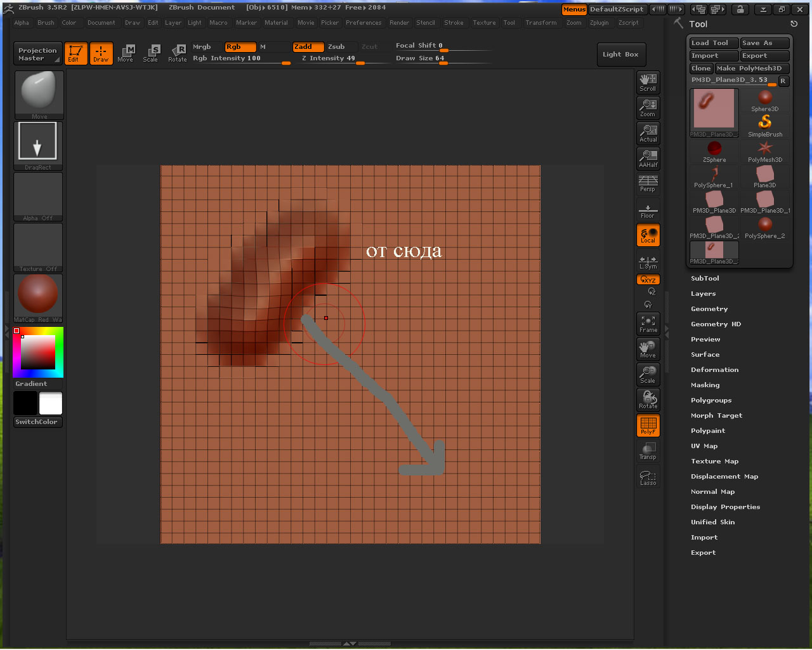Toggle Transp transparency mode
Viewport: 812px width, 650px height.
pyautogui.click(x=648, y=451)
